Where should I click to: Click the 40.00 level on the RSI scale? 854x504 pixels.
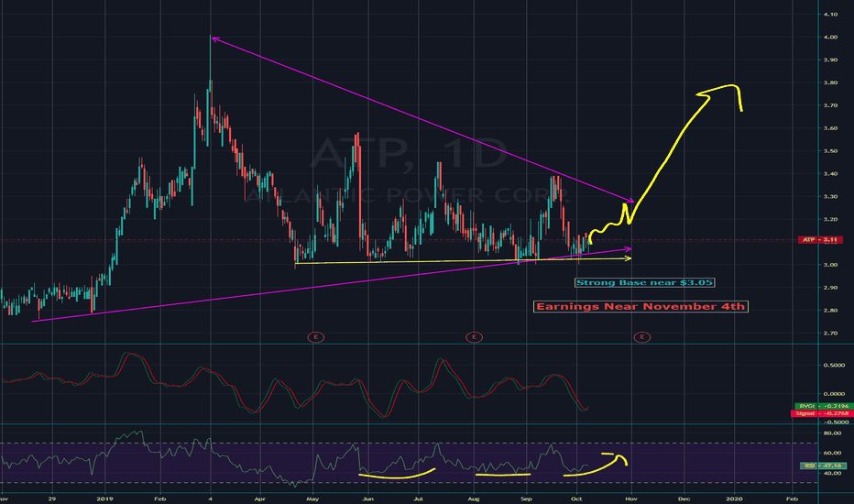832,474
